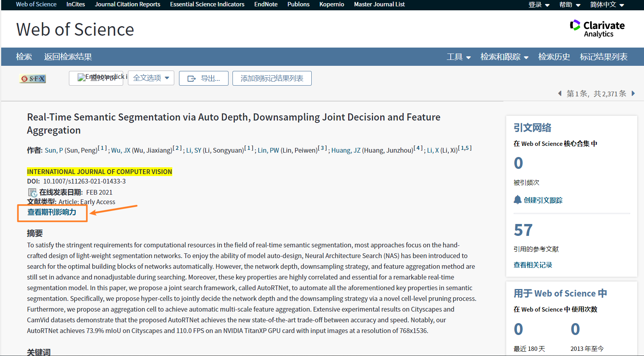This screenshot has width=644, height=356.
Task: Click the 检索 search menu item
Action: tap(24, 57)
